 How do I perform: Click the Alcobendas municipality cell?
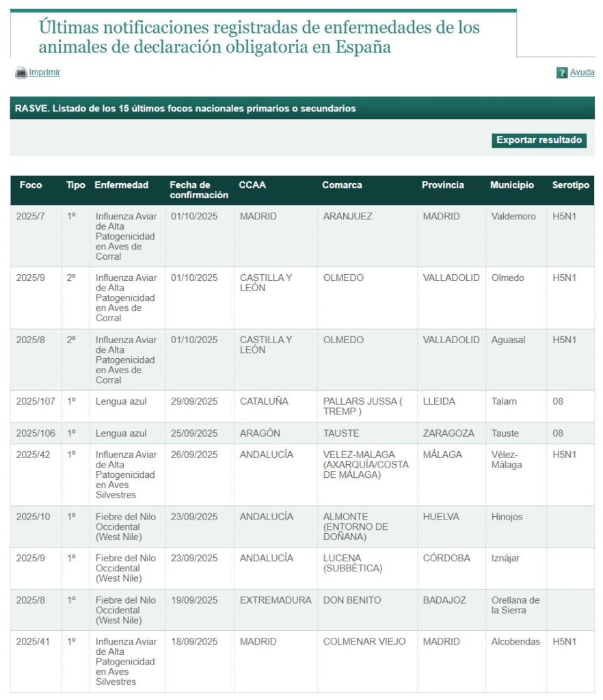[515, 642]
